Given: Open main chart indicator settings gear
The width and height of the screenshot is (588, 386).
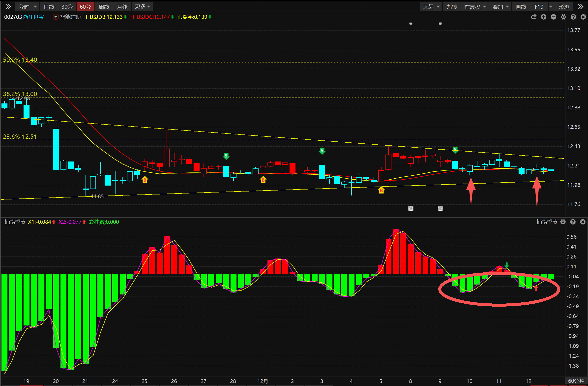Looking at the screenshot, I should pyautogui.click(x=563, y=17).
